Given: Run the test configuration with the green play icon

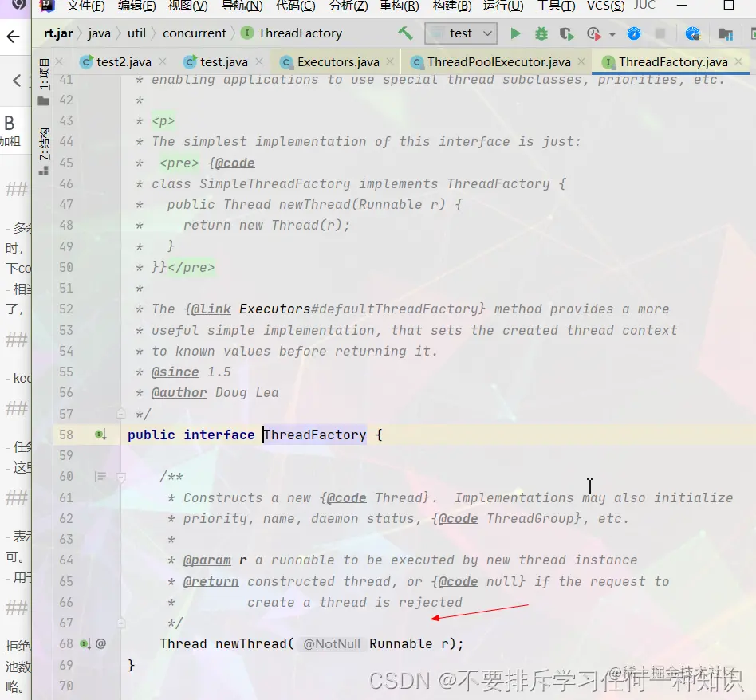Looking at the screenshot, I should 515,33.
